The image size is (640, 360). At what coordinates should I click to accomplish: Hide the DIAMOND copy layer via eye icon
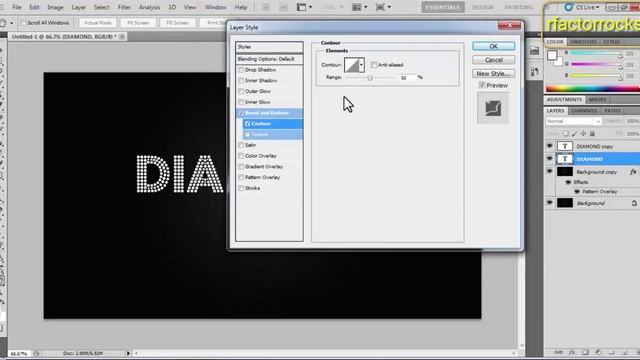[550, 146]
